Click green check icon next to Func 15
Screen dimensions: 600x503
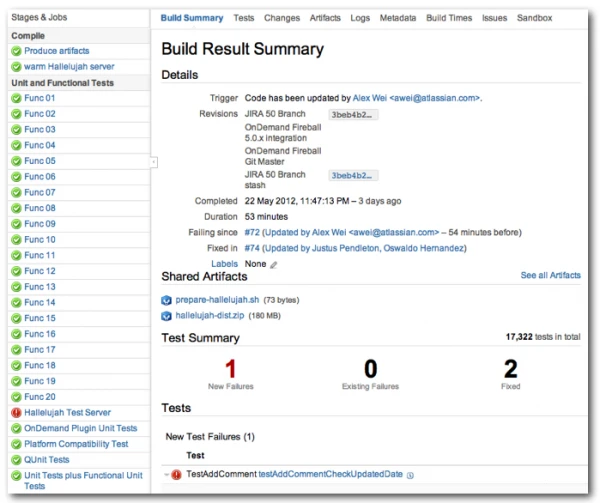[x=16, y=318]
